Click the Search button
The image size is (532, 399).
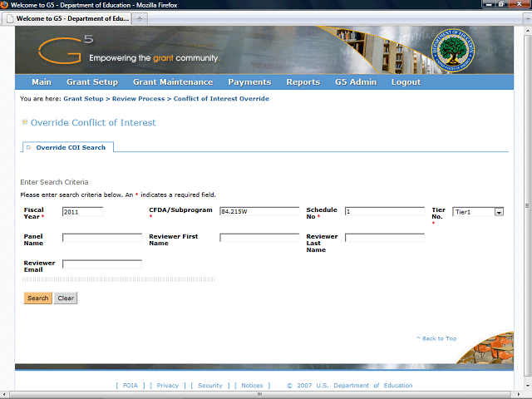[x=37, y=298]
